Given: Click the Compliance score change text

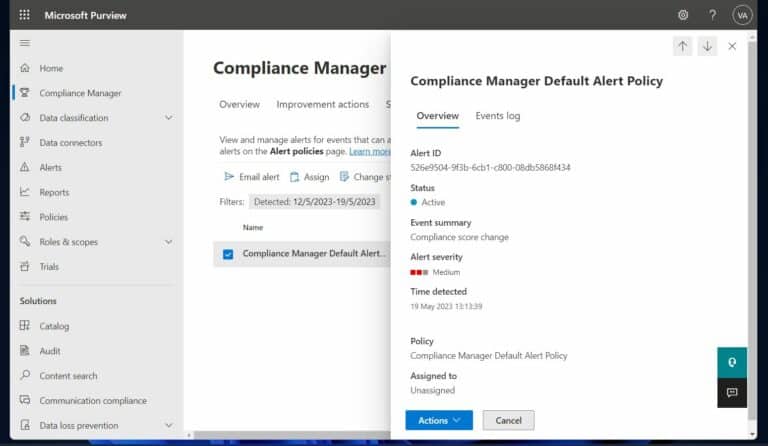Looking at the screenshot, I should [459, 237].
